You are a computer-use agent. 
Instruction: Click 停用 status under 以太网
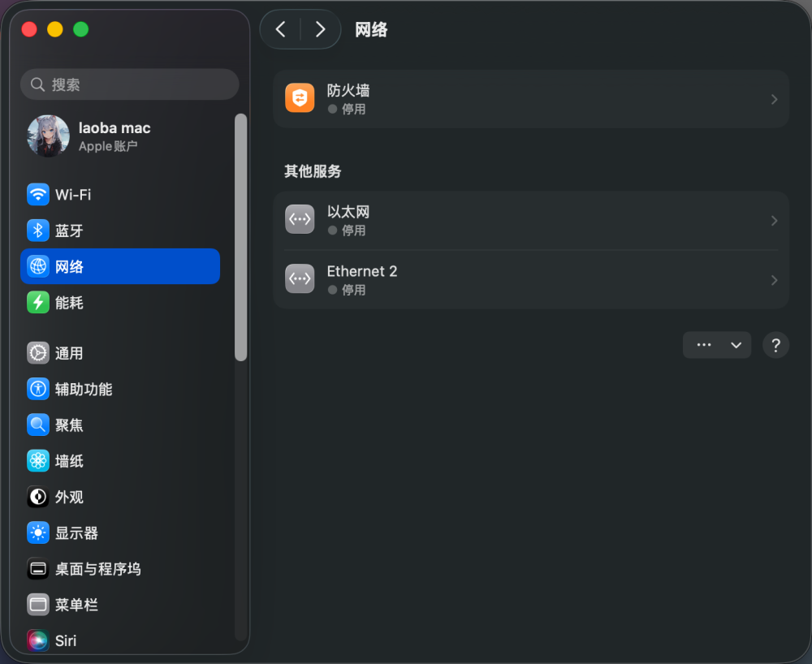click(354, 231)
